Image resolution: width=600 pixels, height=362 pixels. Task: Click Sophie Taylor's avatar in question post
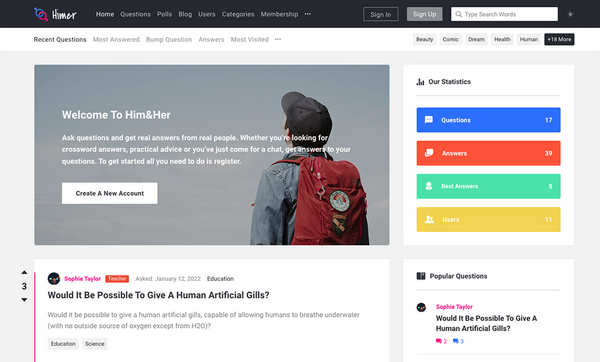tap(54, 279)
